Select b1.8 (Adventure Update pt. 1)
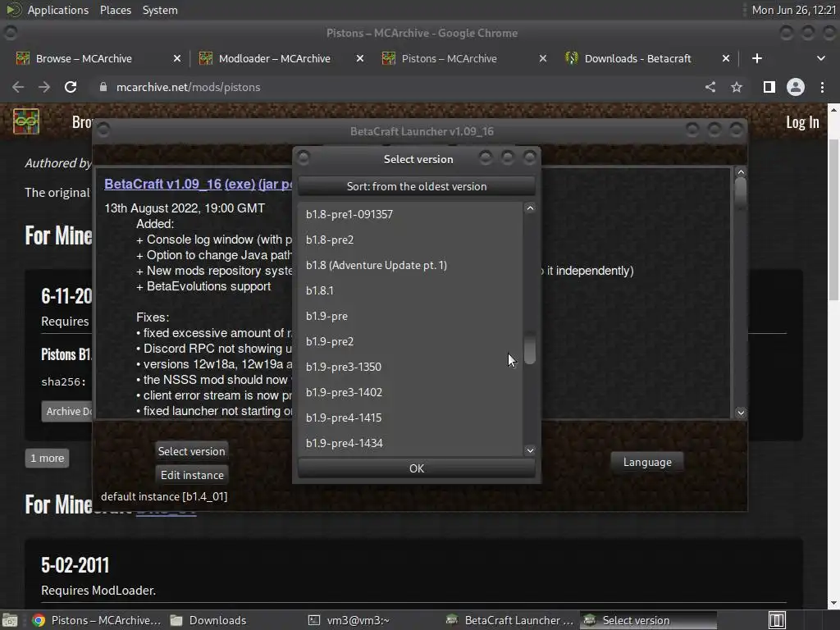The height and width of the screenshot is (630, 840). click(x=410, y=265)
